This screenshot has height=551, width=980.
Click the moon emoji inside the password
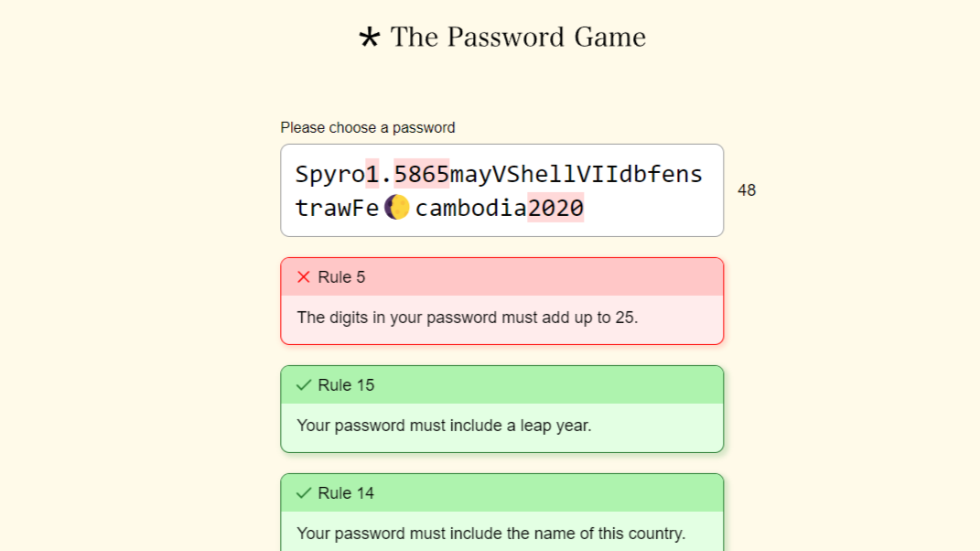[395, 209]
